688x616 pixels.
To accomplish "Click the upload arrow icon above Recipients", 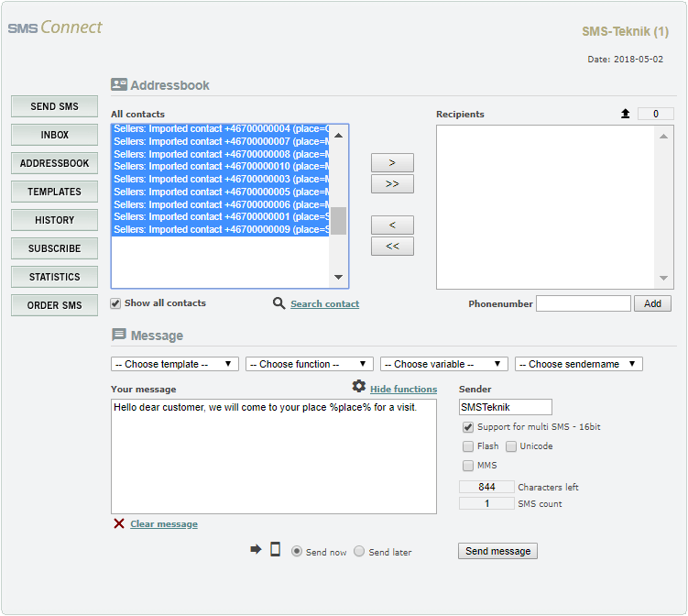I will coord(626,114).
